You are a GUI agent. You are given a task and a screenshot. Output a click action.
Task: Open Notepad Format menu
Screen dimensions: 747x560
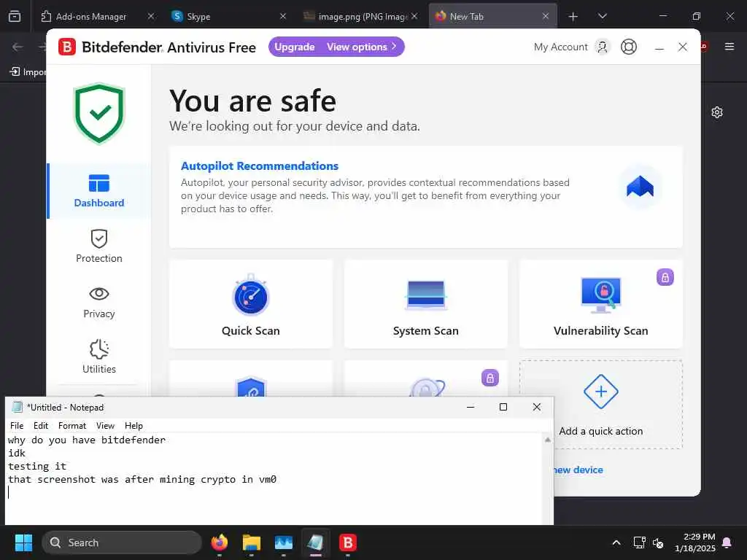click(x=72, y=426)
